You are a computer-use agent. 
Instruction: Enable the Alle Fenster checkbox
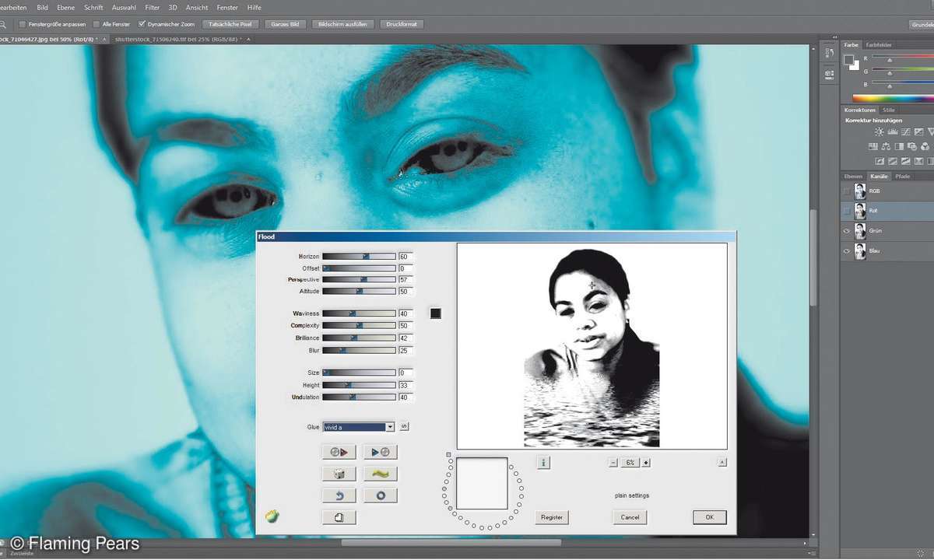tap(96, 24)
